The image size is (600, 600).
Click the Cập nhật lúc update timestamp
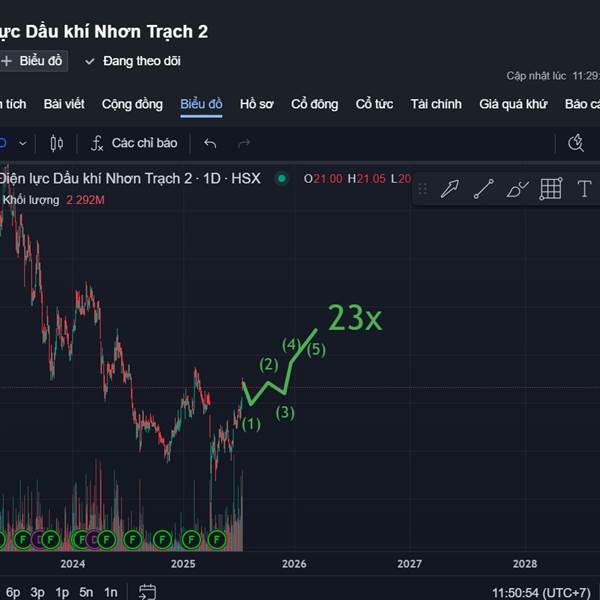click(x=553, y=76)
